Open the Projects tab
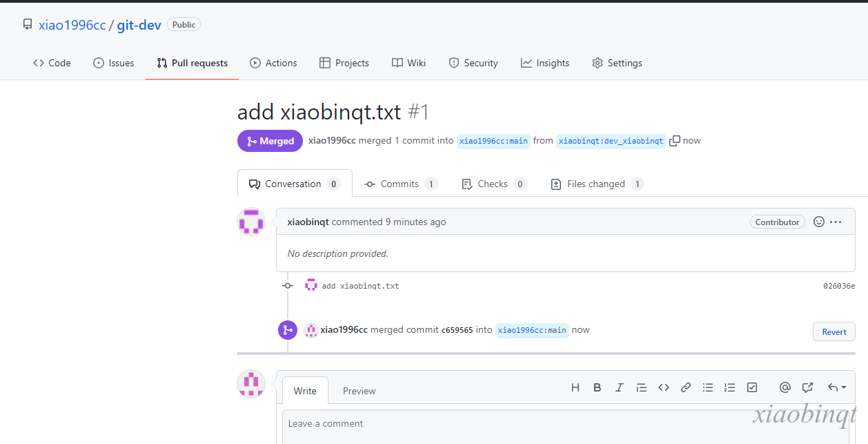868x444 pixels. click(344, 63)
